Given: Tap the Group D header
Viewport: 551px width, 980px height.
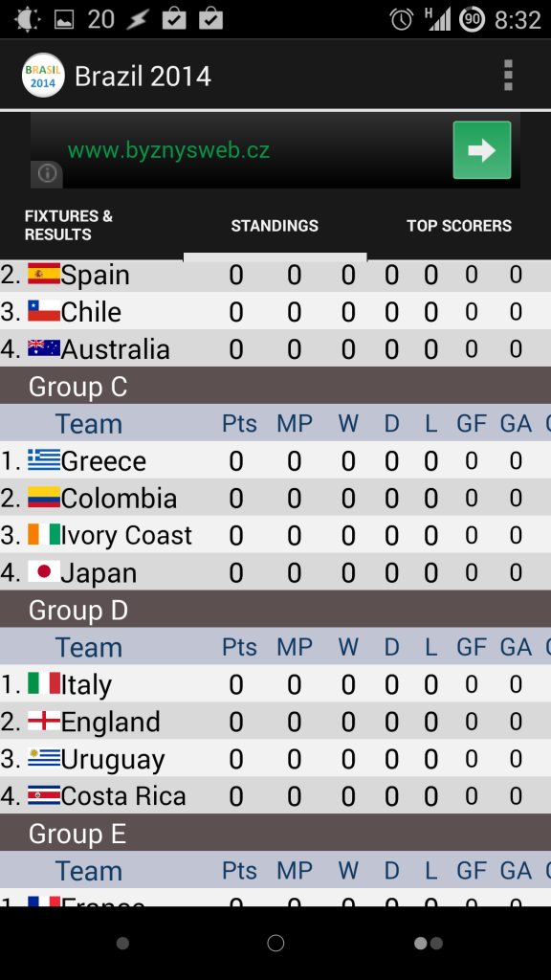Looking at the screenshot, I should (x=275, y=610).
